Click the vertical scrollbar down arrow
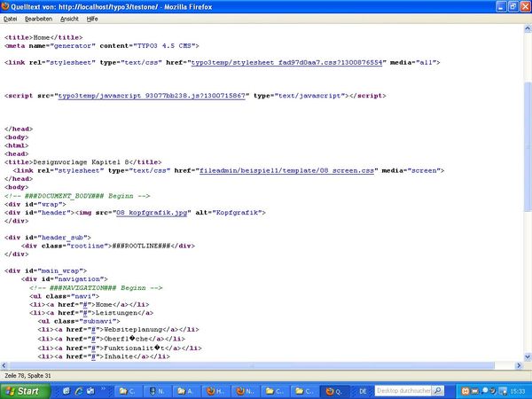The image size is (532, 399). 528,356
